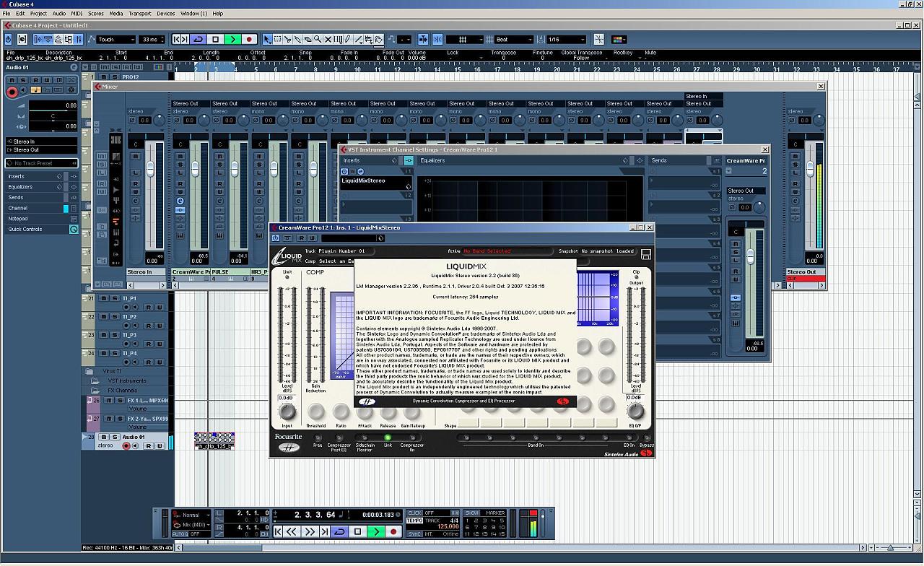The image size is (924, 566).
Task: Toggle record enable on track 28 Audio 01
Action: point(126,446)
